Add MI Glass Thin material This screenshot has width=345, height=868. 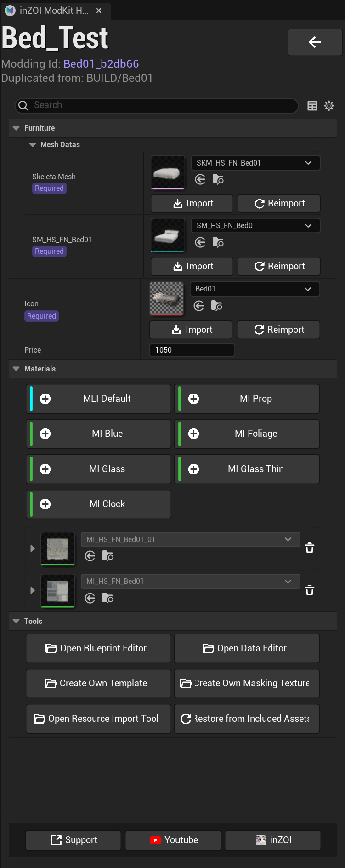click(x=247, y=469)
